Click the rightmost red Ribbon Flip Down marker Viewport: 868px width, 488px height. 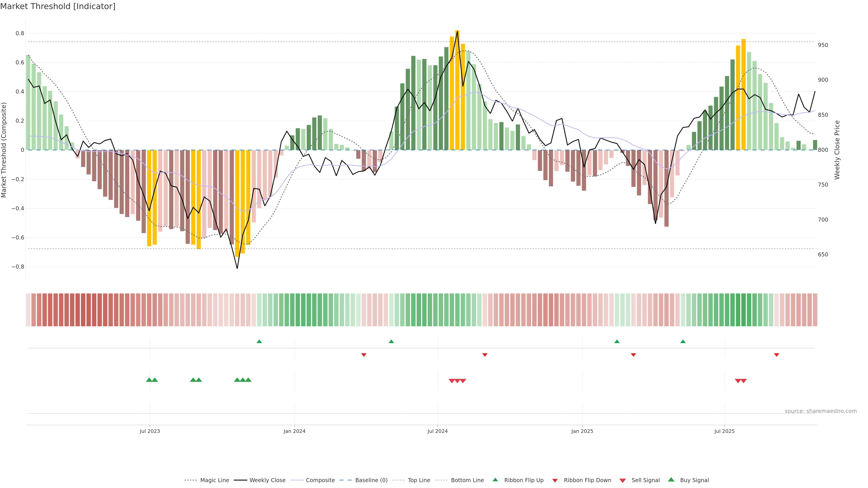pyautogui.click(x=776, y=355)
